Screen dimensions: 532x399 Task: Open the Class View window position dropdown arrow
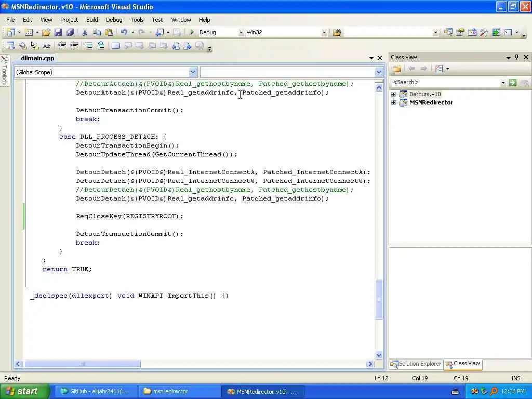[x=508, y=58]
